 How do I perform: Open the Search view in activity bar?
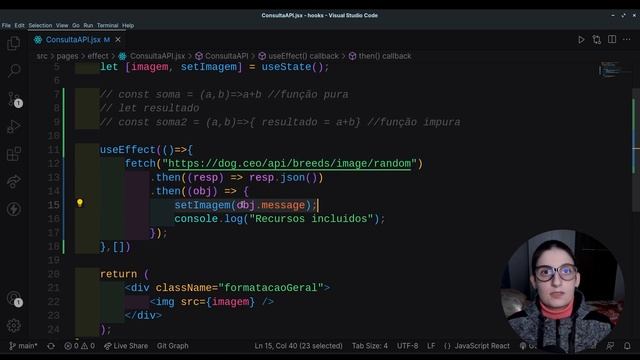[x=14, y=71]
